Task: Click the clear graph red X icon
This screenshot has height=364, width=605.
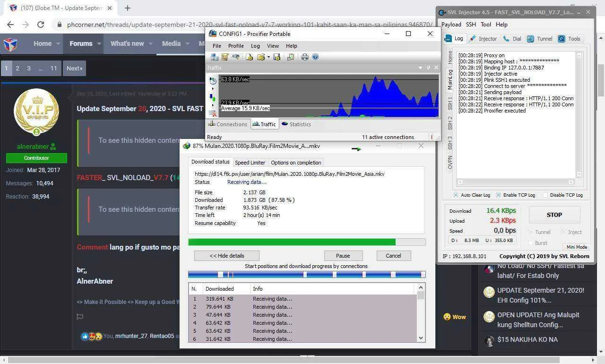Action: click(x=213, y=113)
